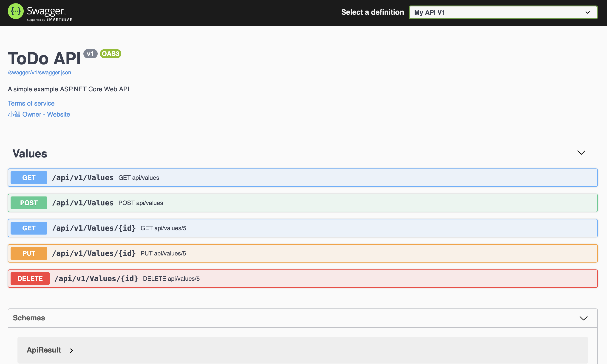Open the Select a definition dropdown
Viewport: 607px width, 364px height.
point(503,12)
